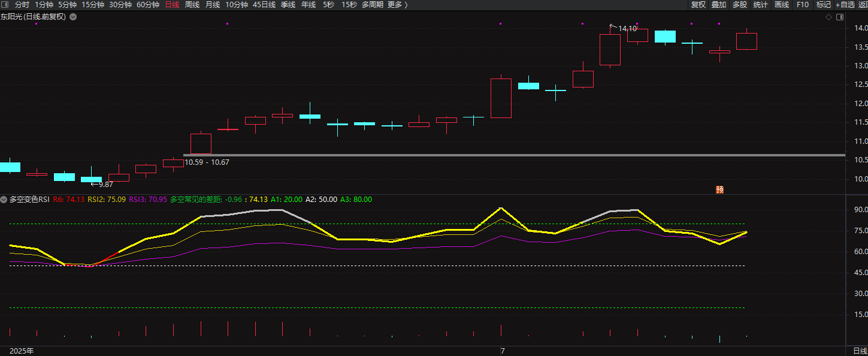Select the 45日线 period tab

coord(264,5)
